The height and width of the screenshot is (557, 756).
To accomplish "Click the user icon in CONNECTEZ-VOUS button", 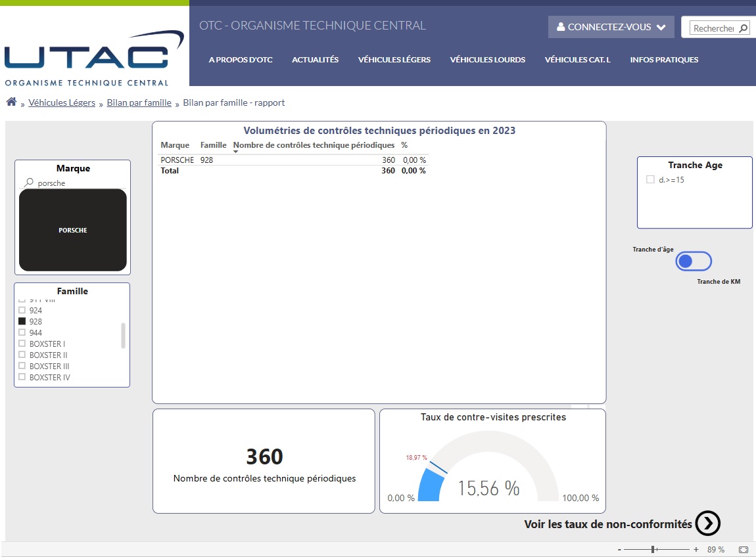I will click(561, 26).
